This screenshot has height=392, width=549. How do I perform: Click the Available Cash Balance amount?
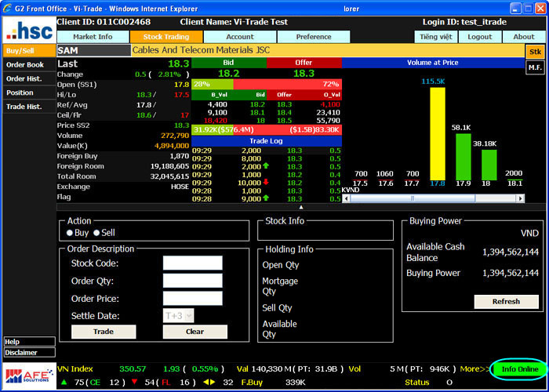coord(510,252)
